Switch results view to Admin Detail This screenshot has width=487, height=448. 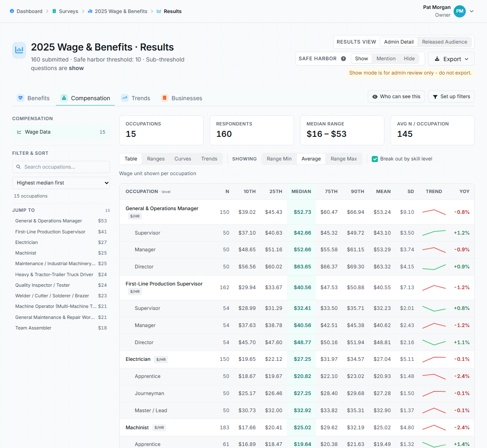[399, 42]
